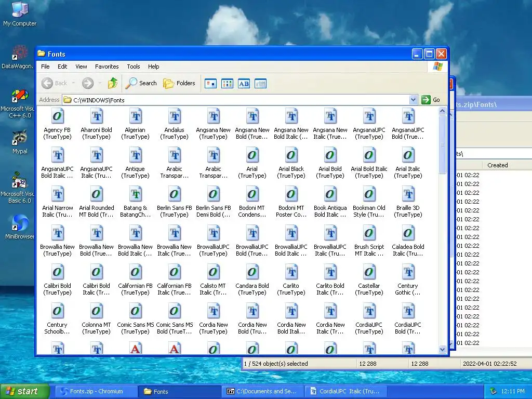This screenshot has width=532, height=399.
Task: Select the Aharoni Bold font icon
Action: click(96, 116)
